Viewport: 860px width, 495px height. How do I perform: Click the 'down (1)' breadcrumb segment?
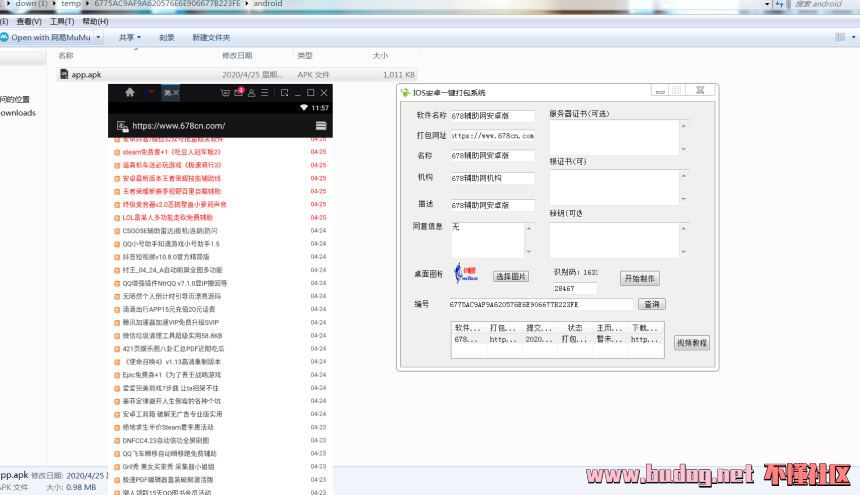click(x=31, y=3)
